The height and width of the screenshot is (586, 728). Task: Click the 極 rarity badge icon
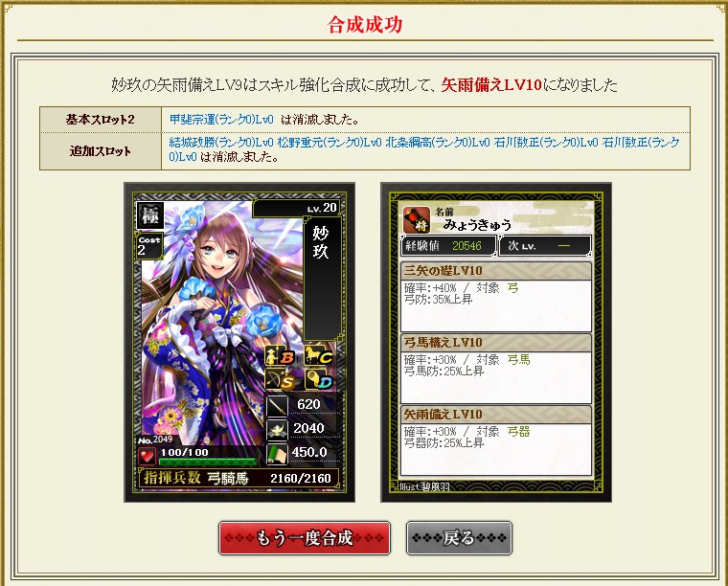pos(150,215)
